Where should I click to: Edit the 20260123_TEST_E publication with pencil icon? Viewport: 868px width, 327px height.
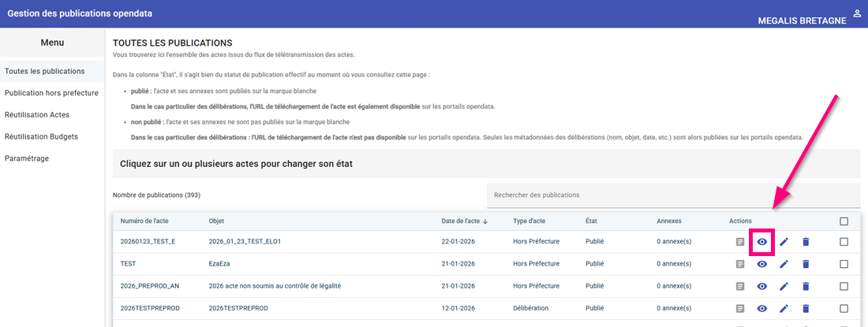(x=784, y=242)
